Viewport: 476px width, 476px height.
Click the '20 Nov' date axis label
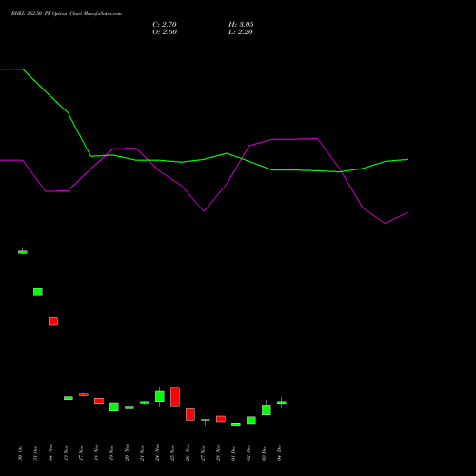tap(127, 452)
